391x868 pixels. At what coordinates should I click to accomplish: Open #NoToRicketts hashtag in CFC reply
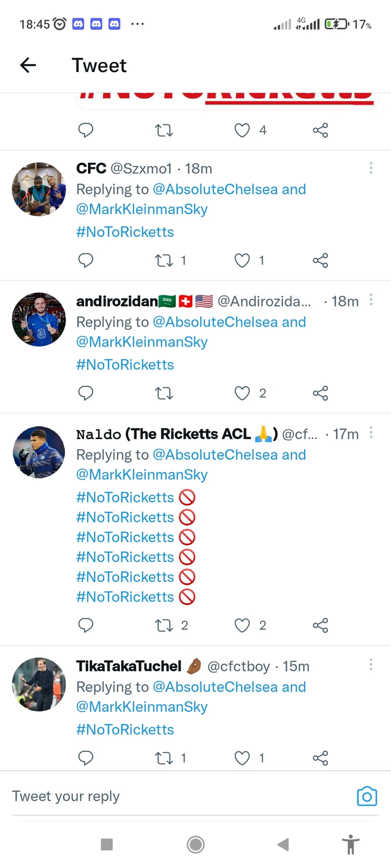[x=125, y=232]
